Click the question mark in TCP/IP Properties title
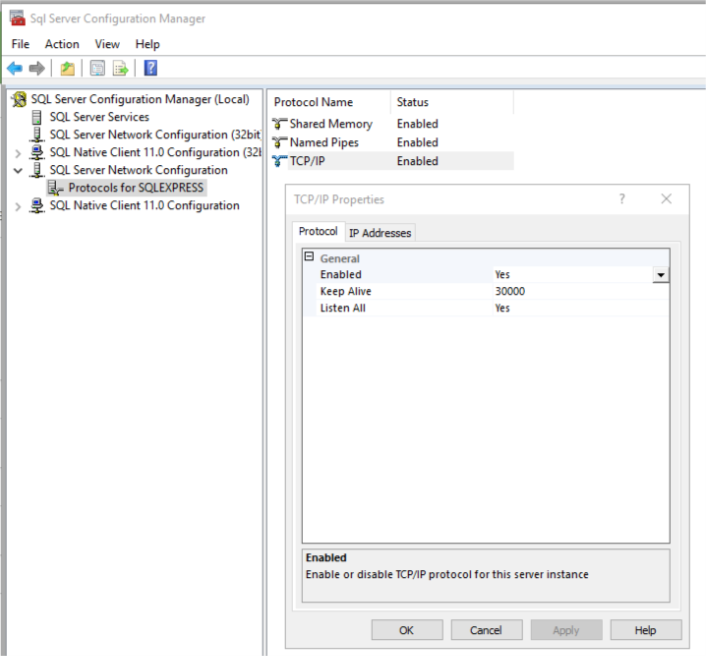Viewport: 706px width, 656px height. pos(622,199)
